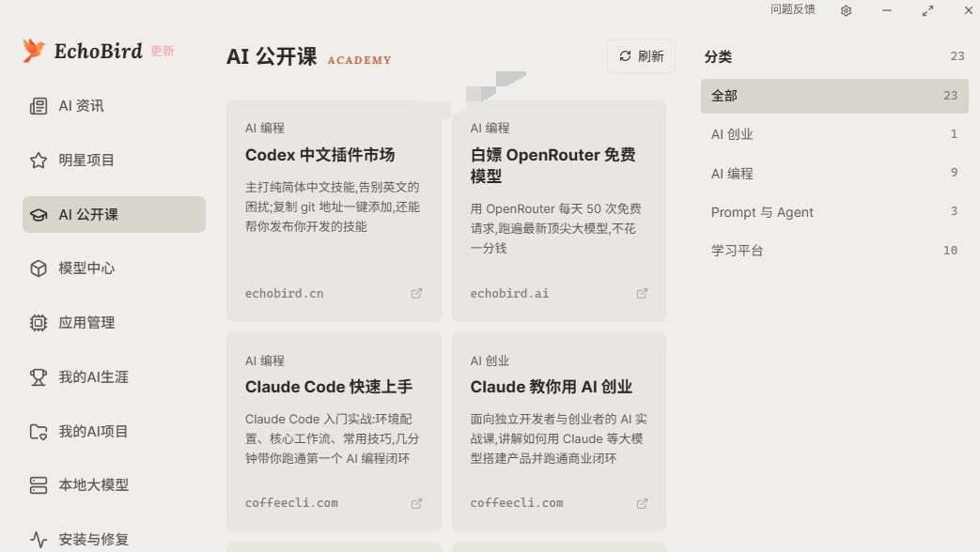Screen dimensions: 980x552
Task: Click the 刷新 refresh button
Action: [x=641, y=56]
